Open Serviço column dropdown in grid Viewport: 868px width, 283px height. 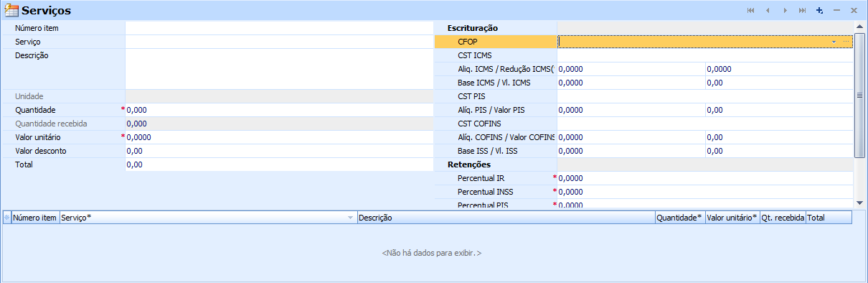coord(350,217)
